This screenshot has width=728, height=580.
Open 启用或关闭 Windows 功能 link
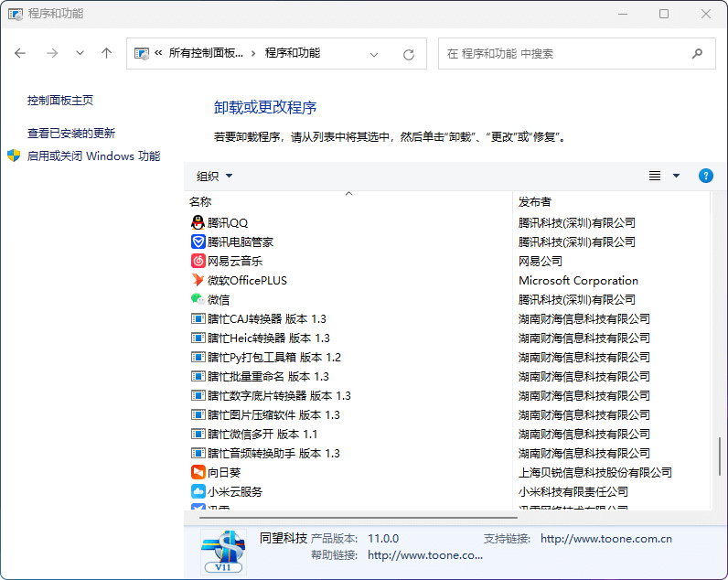[93, 156]
